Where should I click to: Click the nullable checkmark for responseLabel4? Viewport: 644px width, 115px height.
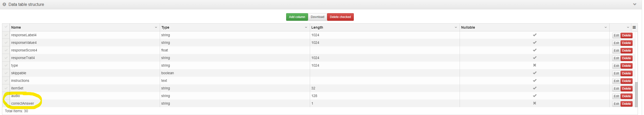(x=535, y=35)
